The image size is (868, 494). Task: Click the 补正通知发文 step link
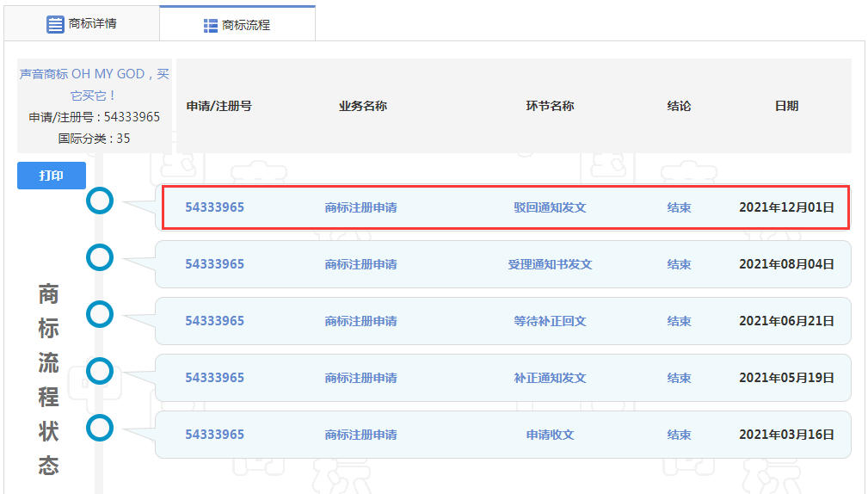pos(550,378)
